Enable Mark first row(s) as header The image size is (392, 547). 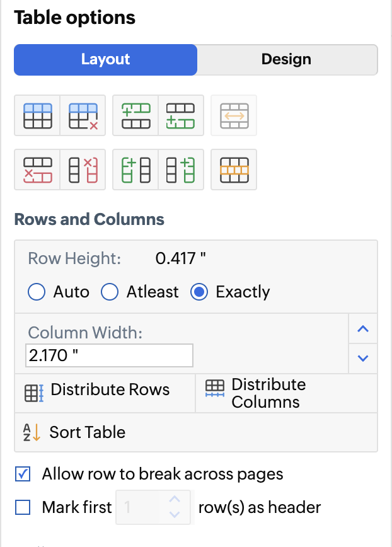[x=23, y=507]
